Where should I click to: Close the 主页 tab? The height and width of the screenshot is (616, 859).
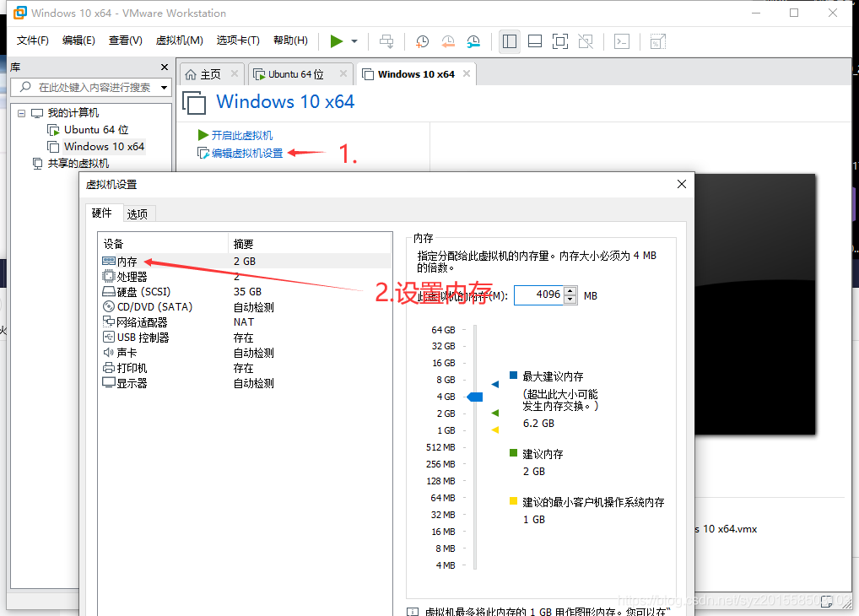[x=235, y=73]
